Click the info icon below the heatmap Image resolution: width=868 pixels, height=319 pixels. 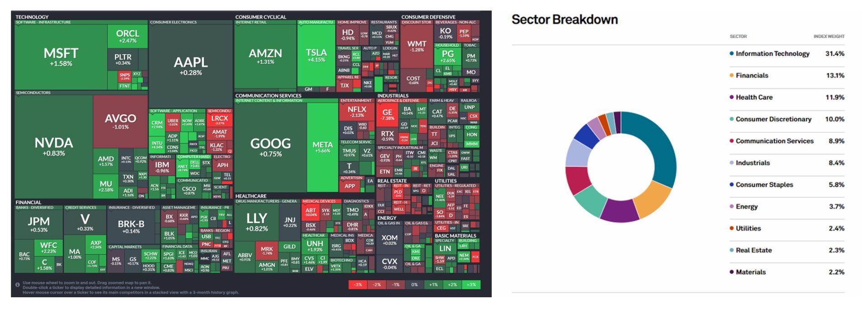click(x=18, y=285)
